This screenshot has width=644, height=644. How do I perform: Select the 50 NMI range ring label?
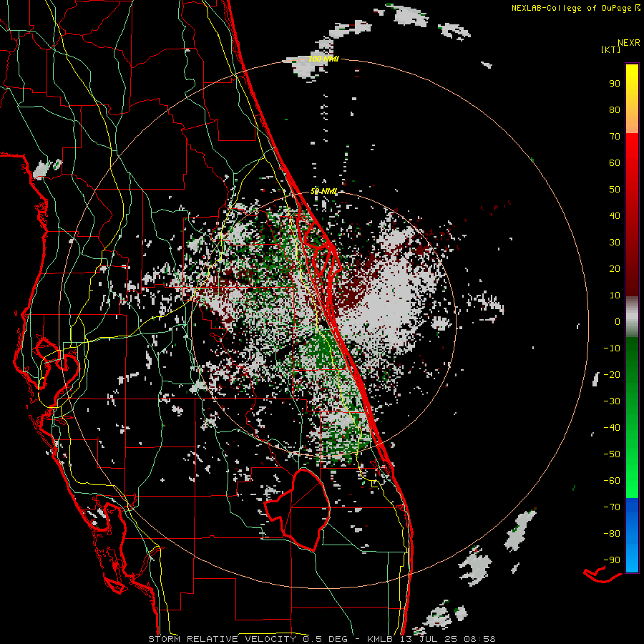323,192
